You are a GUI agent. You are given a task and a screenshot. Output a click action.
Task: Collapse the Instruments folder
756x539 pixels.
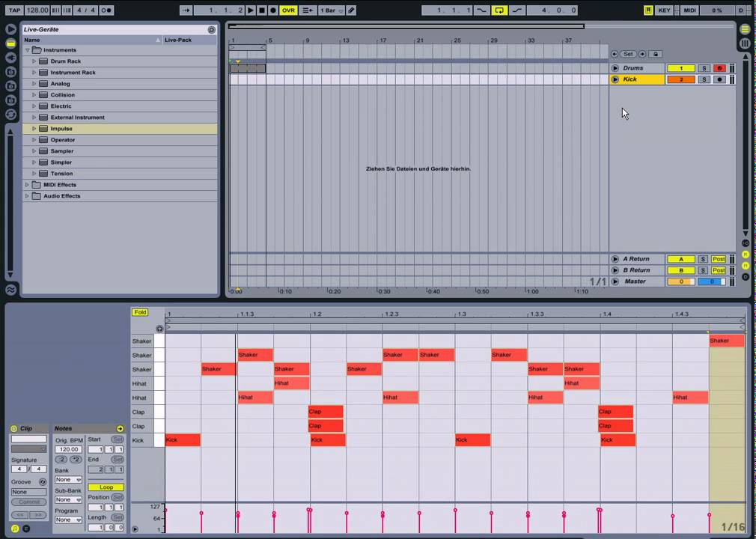coord(28,50)
